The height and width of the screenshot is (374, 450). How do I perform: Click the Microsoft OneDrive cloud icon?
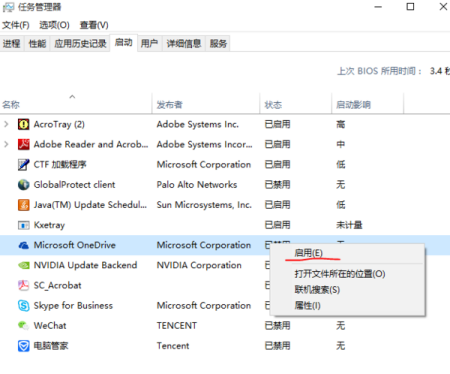click(23, 245)
